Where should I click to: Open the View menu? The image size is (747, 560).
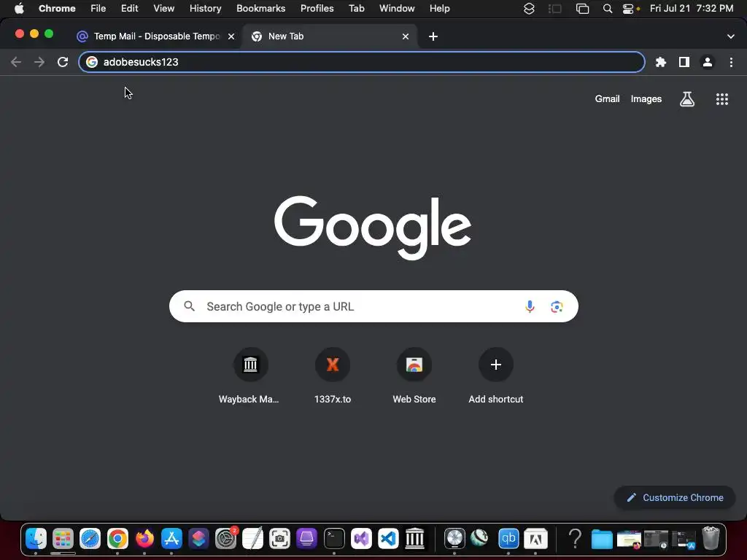[x=163, y=9]
